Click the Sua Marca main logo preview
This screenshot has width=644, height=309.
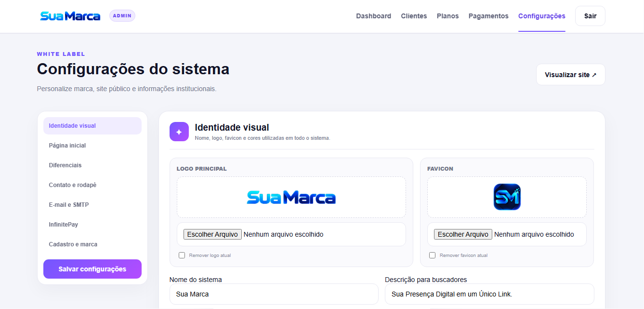[x=291, y=197]
